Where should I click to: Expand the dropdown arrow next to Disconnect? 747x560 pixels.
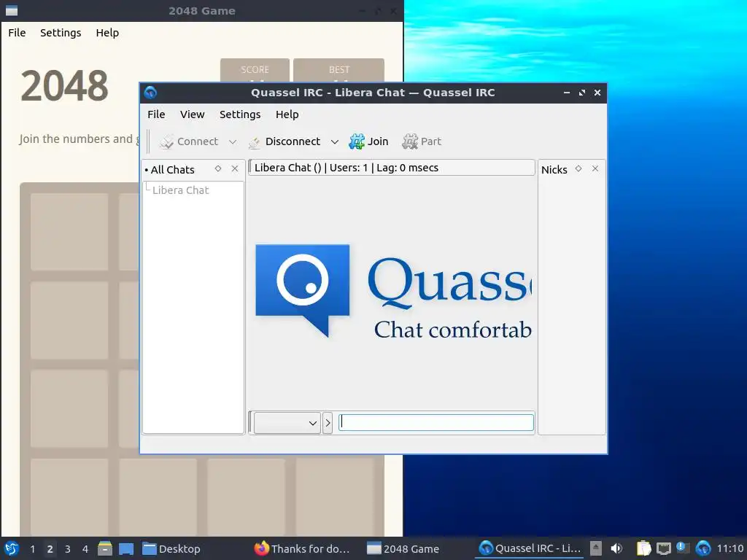[334, 142]
